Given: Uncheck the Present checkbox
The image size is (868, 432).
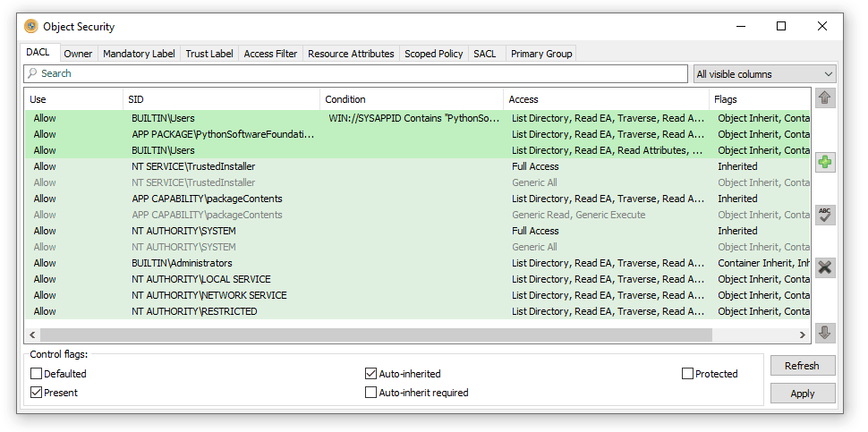Looking at the screenshot, I should [x=36, y=392].
